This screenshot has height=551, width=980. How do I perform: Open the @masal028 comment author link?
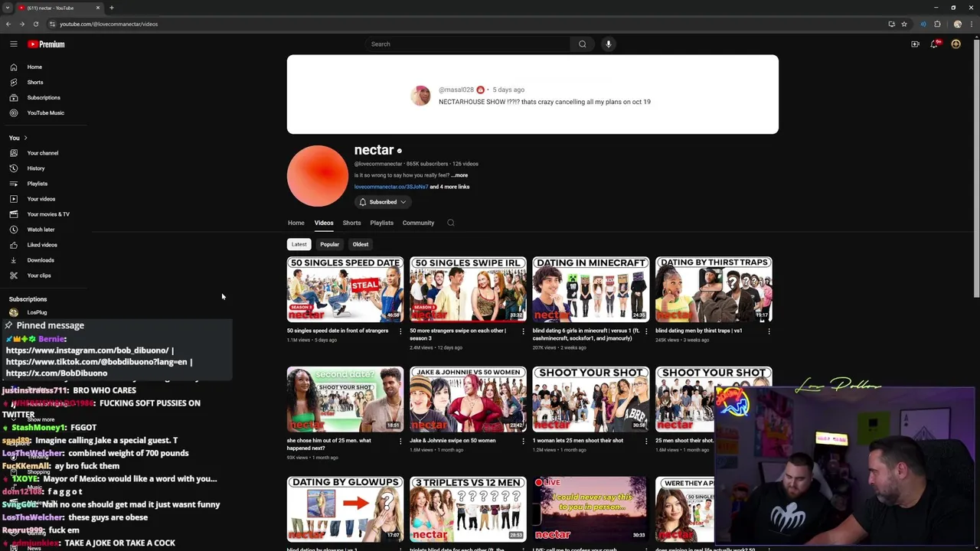pos(456,90)
